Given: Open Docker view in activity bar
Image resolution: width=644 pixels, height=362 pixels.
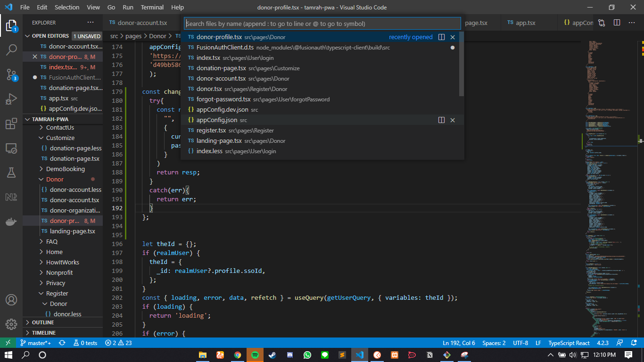Looking at the screenshot, I should (11, 222).
